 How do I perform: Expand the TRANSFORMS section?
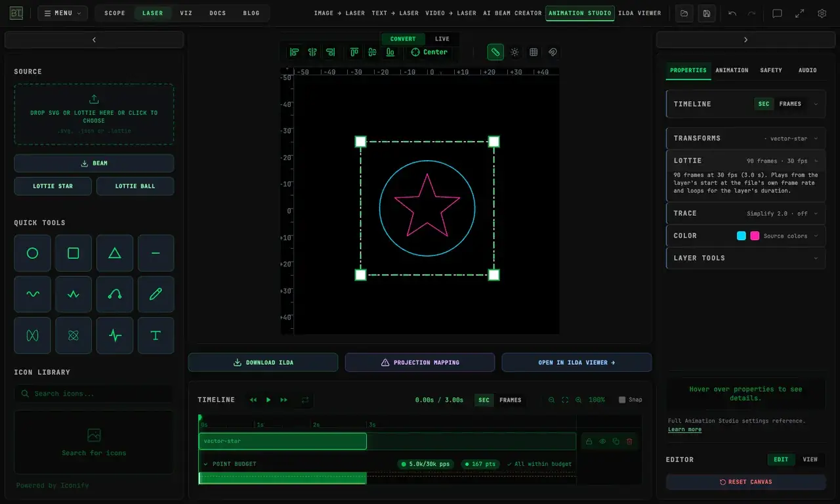pos(745,138)
